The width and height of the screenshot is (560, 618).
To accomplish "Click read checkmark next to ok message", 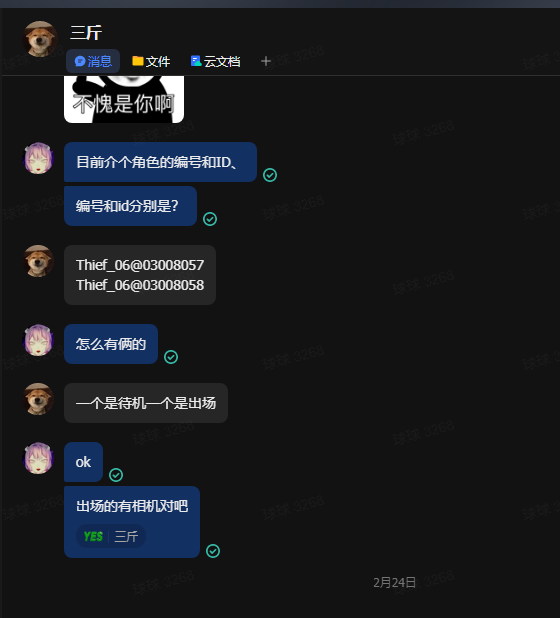I will (116, 475).
